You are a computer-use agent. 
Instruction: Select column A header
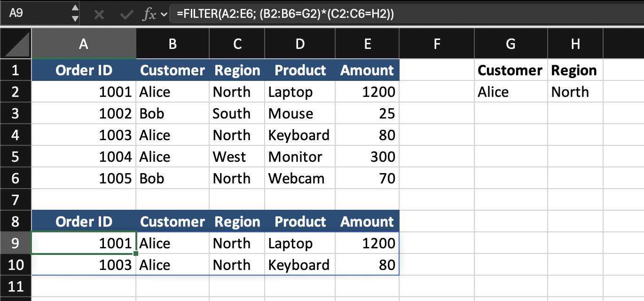pyautogui.click(x=84, y=44)
